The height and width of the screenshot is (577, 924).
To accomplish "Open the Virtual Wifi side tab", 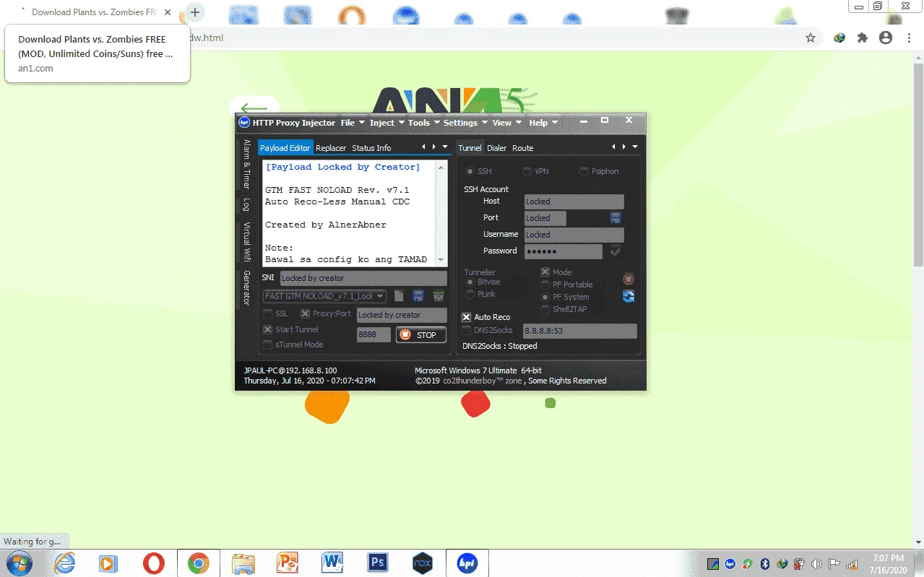I will (246, 241).
